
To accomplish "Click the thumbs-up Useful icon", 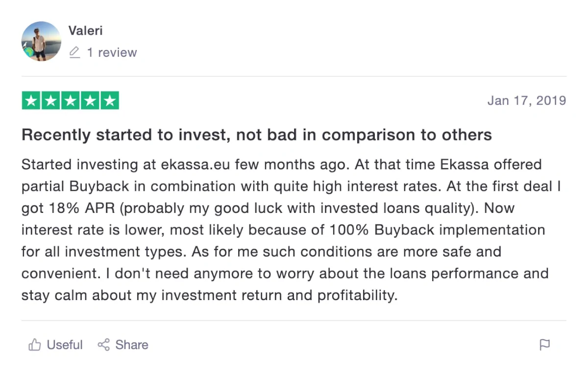I will (34, 345).
